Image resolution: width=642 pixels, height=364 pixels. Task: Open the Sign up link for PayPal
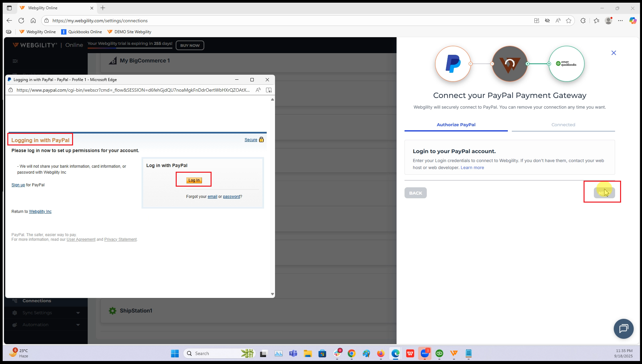click(x=18, y=185)
